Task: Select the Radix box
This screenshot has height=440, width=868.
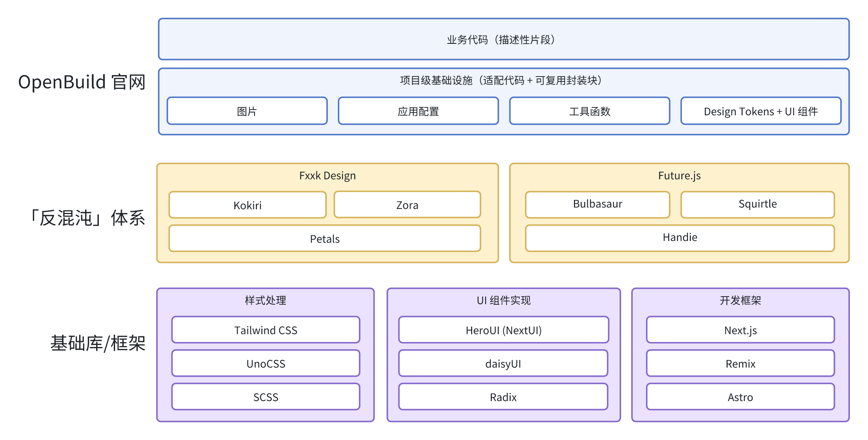Action: point(503,397)
